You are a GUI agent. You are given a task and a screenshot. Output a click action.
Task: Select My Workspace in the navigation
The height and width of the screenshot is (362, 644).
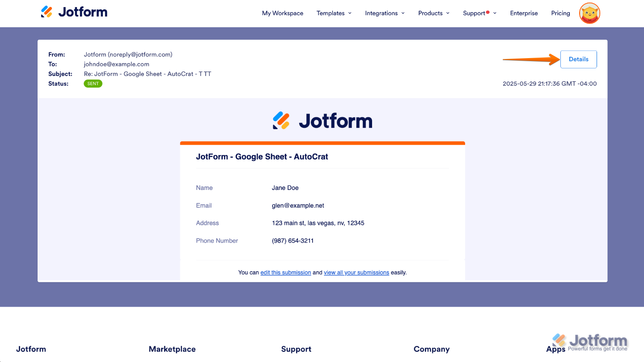[283, 13]
